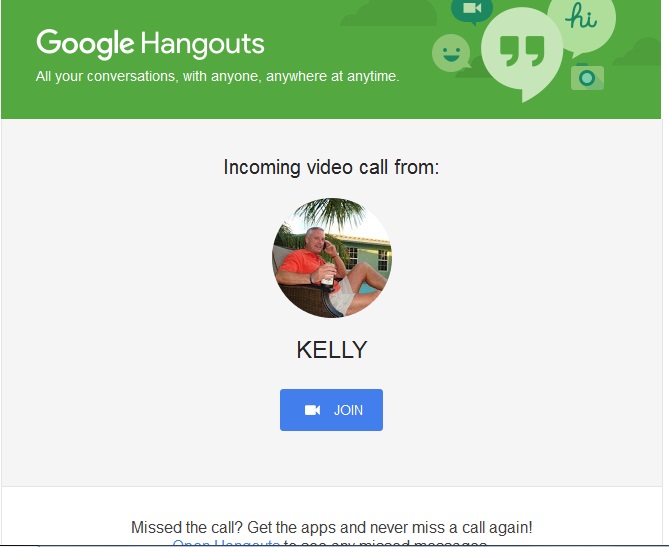Click the word Hangouts in the header

(203, 44)
